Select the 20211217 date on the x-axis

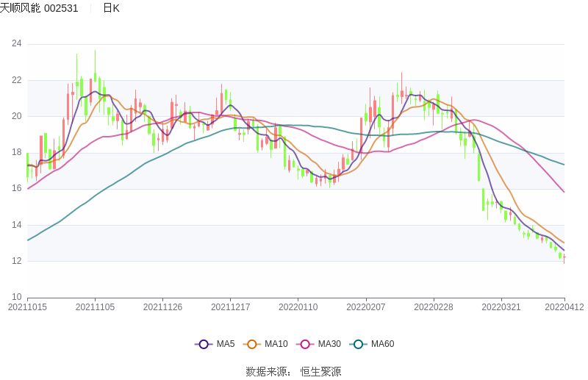[231, 307]
